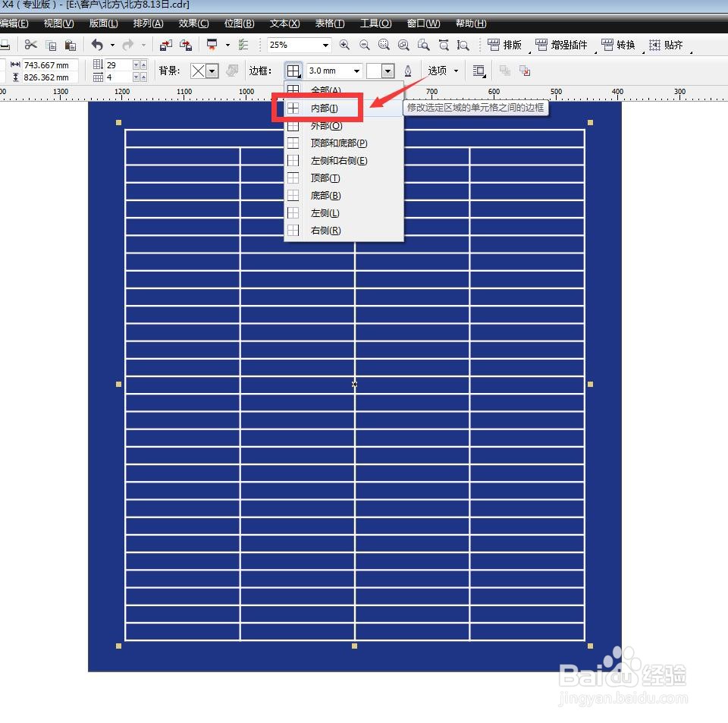Open the 25% zoom level dropdown

[325, 45]
